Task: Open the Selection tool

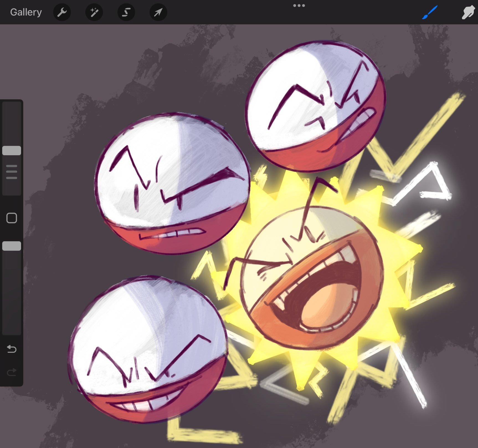Action: pyautogui.click(x=126, y=12)
